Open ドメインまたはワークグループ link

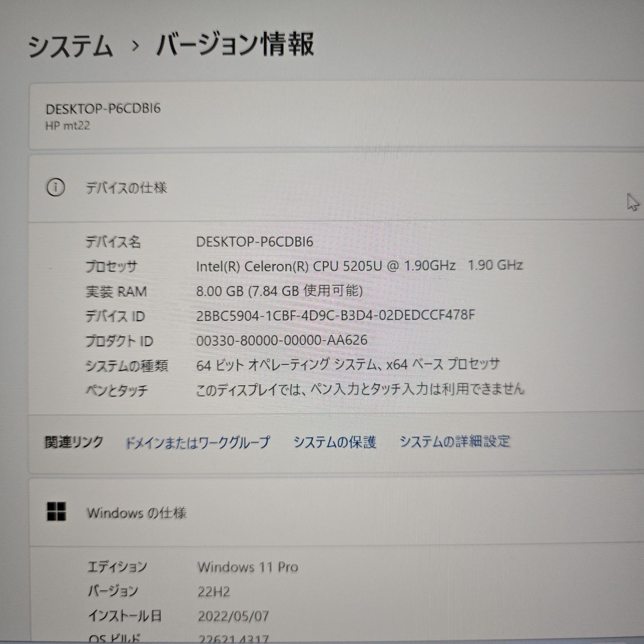[197, 442]
